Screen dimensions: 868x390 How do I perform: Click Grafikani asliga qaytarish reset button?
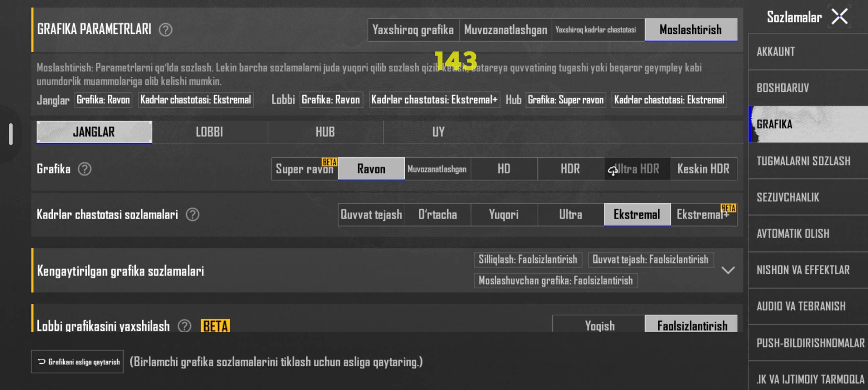click(x=77, y=362)
